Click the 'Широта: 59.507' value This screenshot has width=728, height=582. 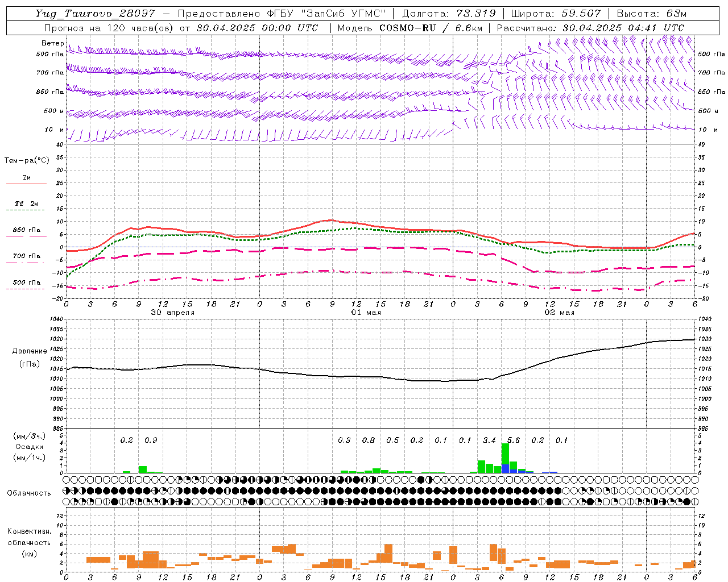click(556, 14)
